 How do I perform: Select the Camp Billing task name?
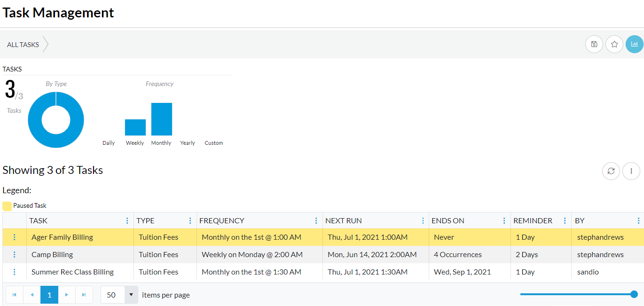tap(52, 255)
